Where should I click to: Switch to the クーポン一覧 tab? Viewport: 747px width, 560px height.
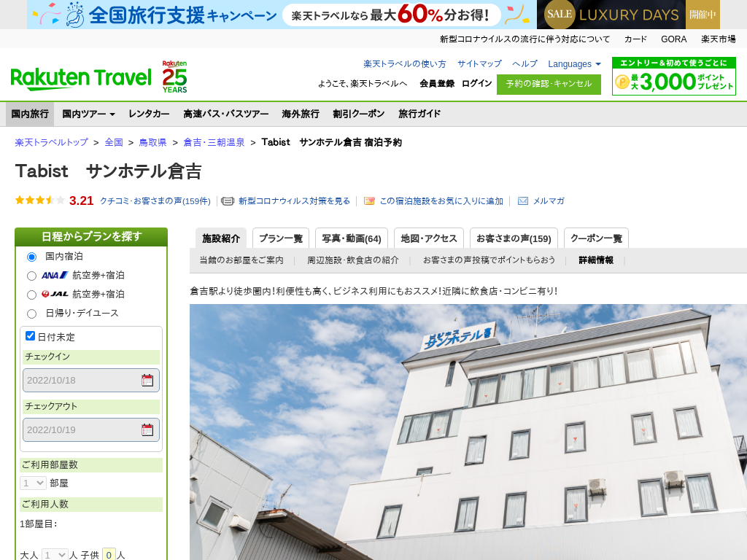click(597, 238)
